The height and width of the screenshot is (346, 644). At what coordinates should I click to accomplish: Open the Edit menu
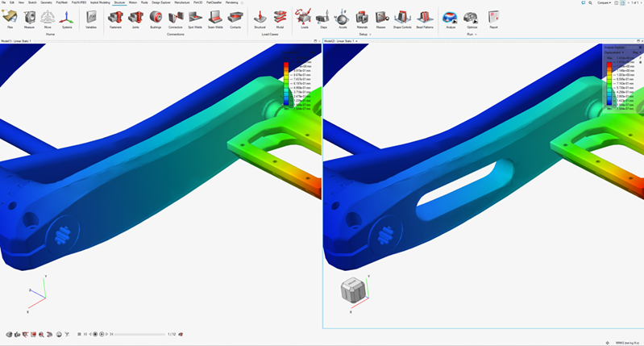[x=12, y=2]
